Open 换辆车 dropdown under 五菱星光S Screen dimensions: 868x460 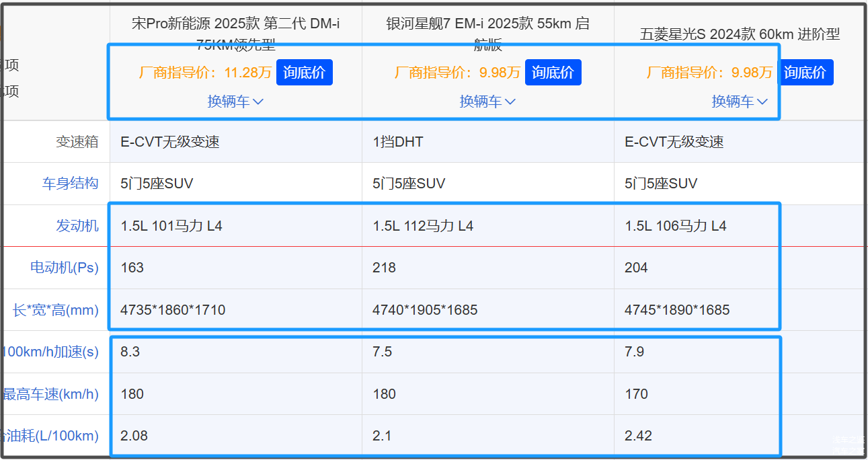[740, 102]
